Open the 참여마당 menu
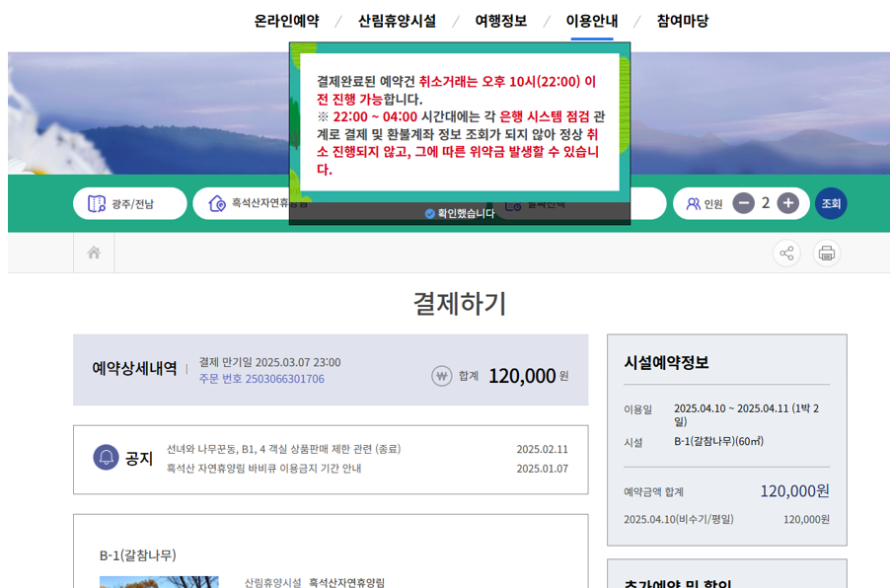The height and width of the screenshot is (588, 890). 682,21
